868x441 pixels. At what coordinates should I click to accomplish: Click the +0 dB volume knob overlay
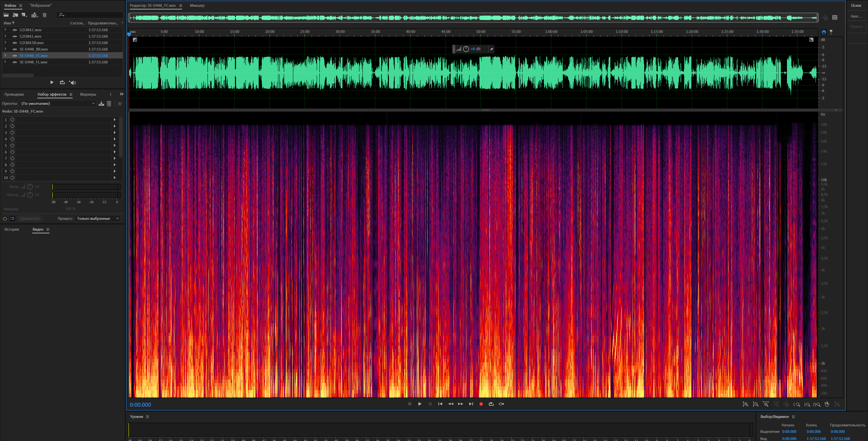pyautogui.click(x=466, y=49)
